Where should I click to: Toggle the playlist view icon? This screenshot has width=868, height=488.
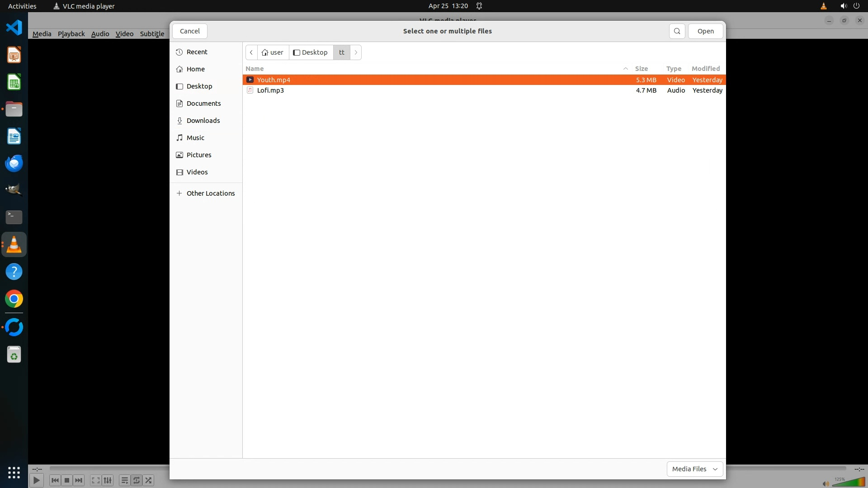coord(124,480)
